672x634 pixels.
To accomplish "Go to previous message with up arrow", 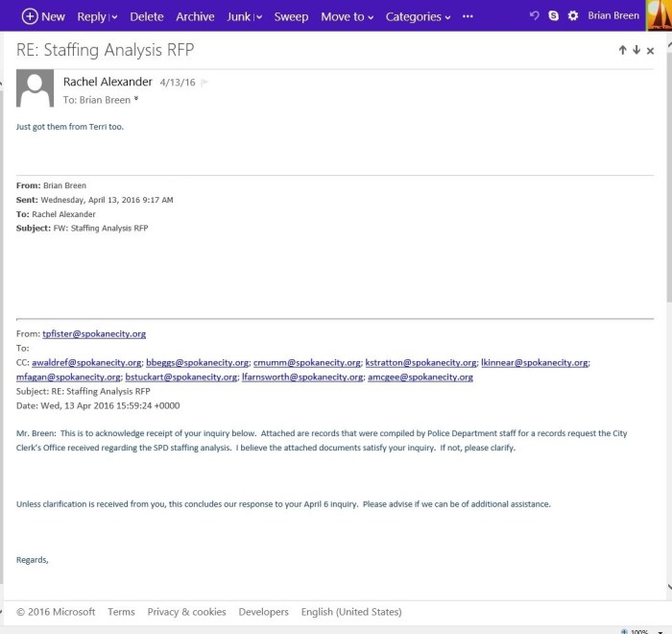I will (622, 50).
